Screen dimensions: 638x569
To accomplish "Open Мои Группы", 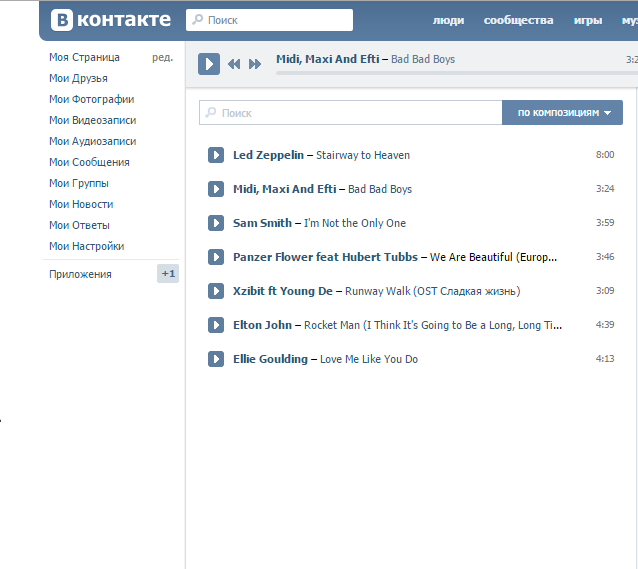I will (79, 184).
